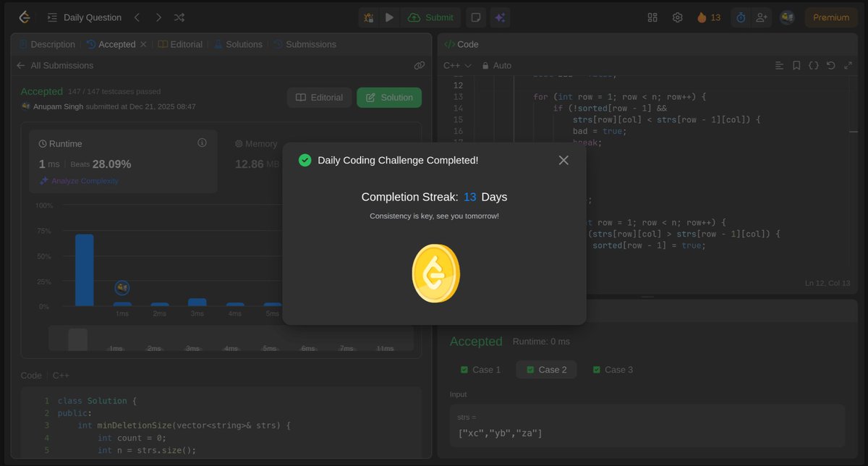Viewport: 868px width, 466px height.
Task: Open the layout grid icon
Action: 652,17
